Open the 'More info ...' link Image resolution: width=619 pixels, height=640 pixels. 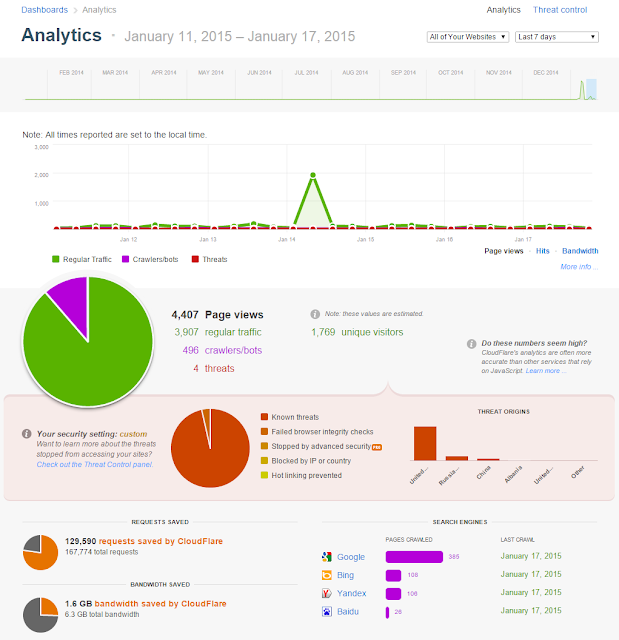tap(579, 267)
